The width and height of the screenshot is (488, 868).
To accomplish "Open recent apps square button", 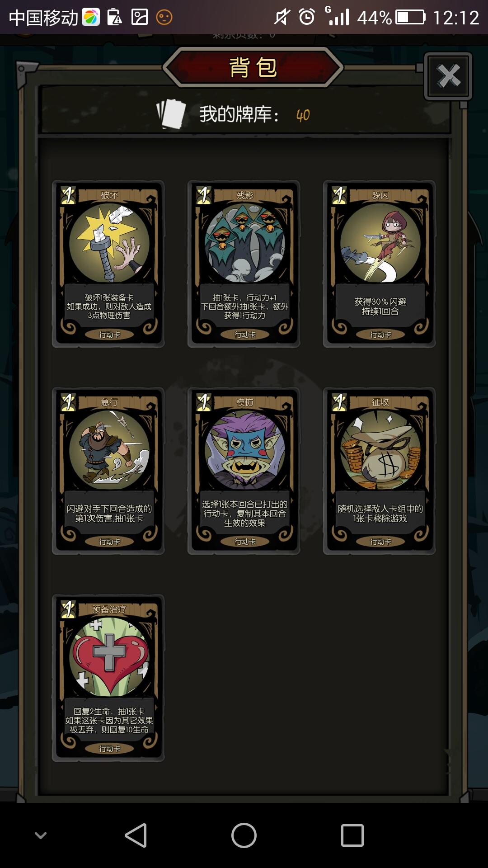I will click(352, 835).
